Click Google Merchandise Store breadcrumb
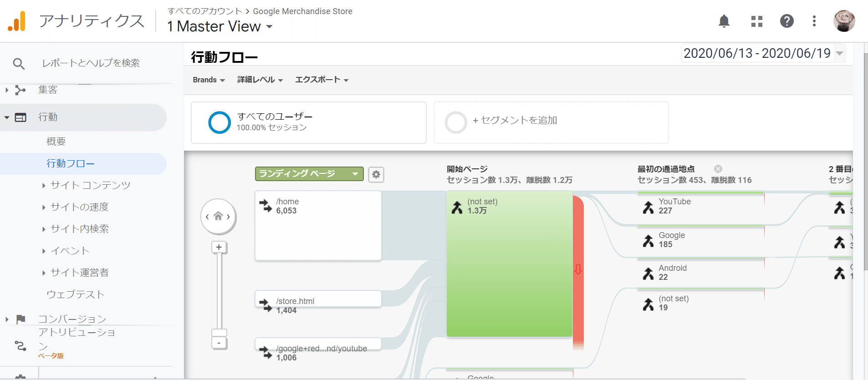 (302, 11)
